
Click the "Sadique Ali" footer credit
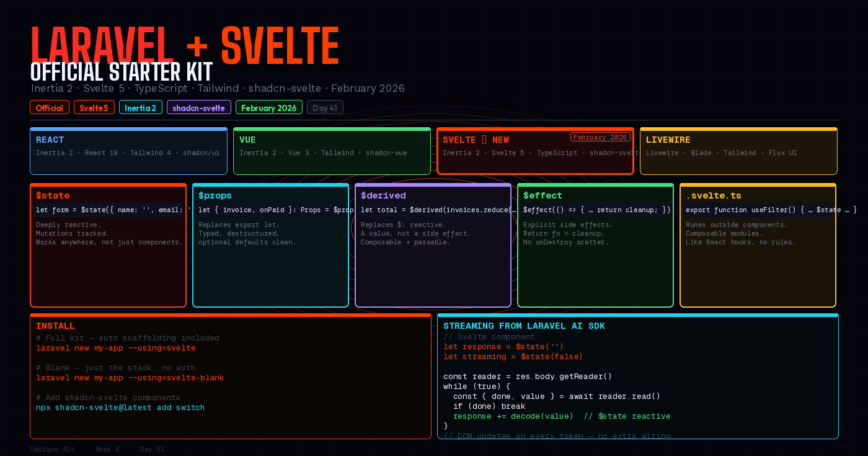click(x=52, y=449)
